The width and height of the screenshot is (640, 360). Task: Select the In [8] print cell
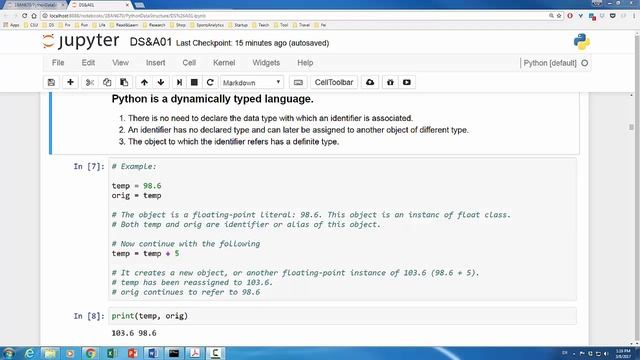tap(342, 316)
